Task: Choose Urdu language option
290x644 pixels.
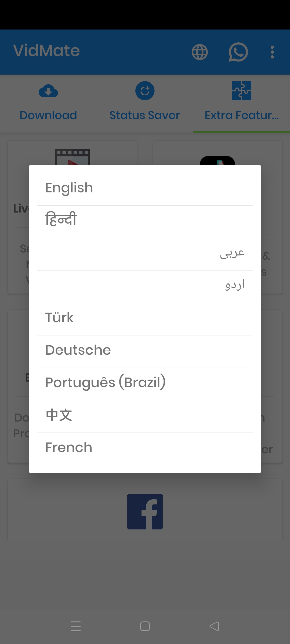Action: pyautogui.click(x=145, y=286)
